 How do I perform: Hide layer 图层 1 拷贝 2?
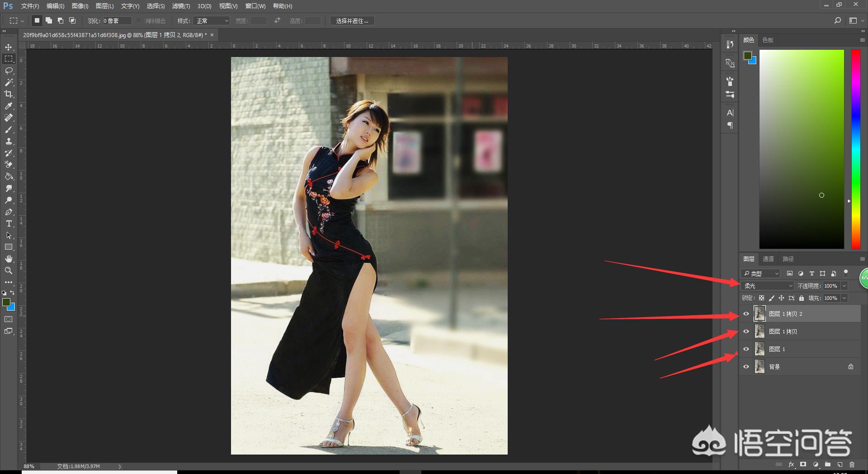(x=746, y=314)
